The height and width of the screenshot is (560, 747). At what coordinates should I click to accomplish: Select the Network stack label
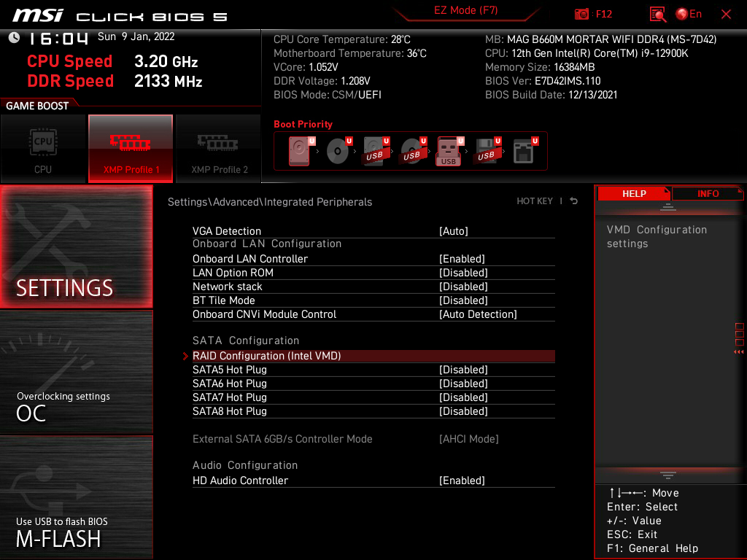[228, 286]
